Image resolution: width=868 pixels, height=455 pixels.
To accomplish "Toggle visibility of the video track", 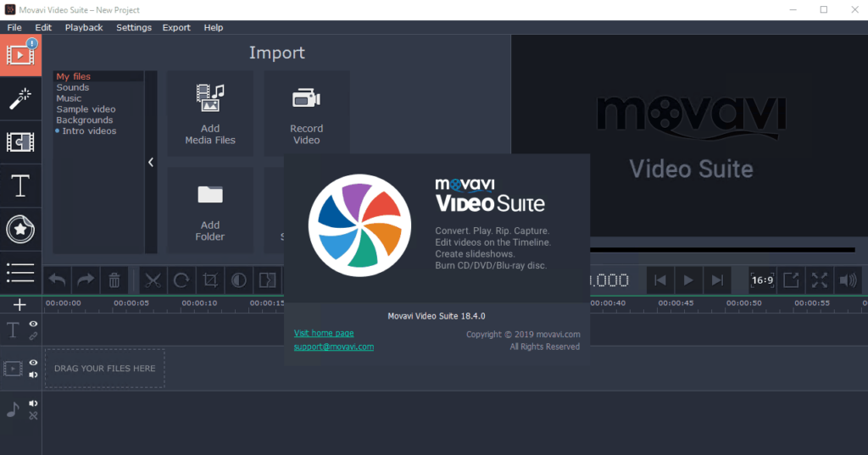I will coord(33,363).
